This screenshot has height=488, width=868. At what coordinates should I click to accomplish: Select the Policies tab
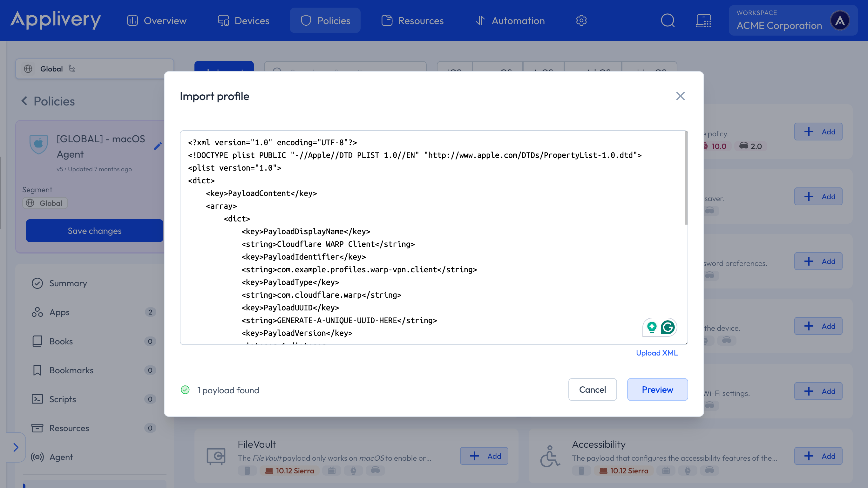point(325,21)
